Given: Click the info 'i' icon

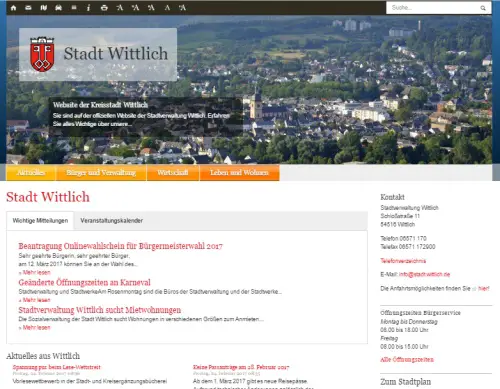Looking at the screenshot, I should [x=88, y=8].
